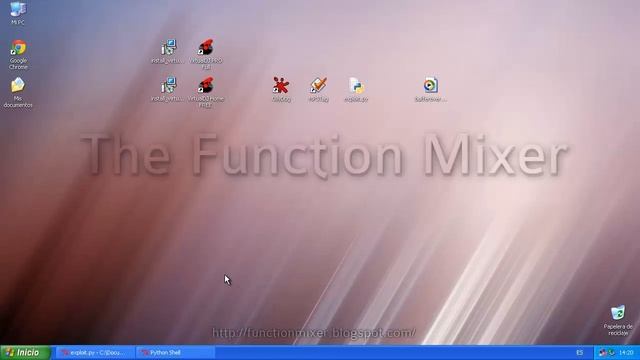The image size is (640, 360).
Task: Click the 14:20 clock in system tray
Action: coord(626,353)
